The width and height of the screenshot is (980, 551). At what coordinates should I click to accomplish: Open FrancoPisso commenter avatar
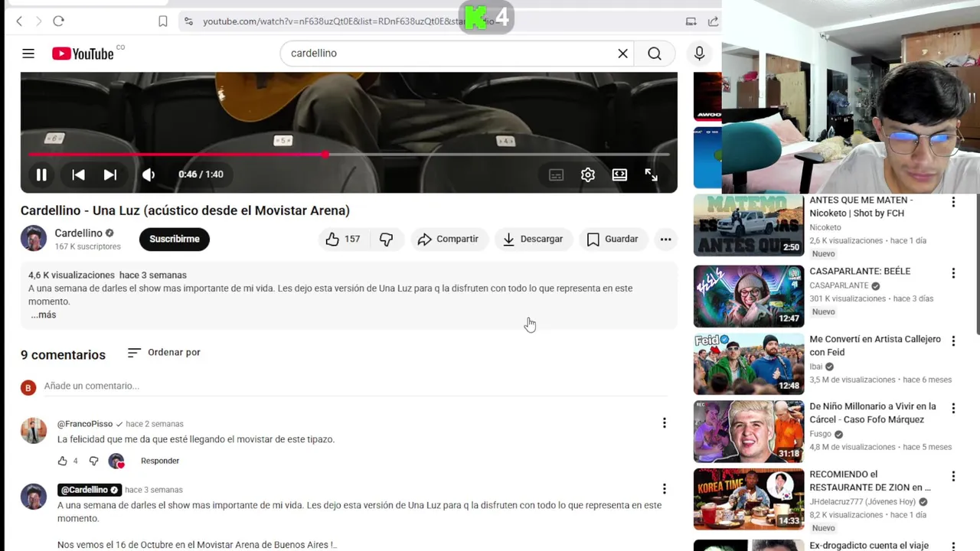point(34,431)
